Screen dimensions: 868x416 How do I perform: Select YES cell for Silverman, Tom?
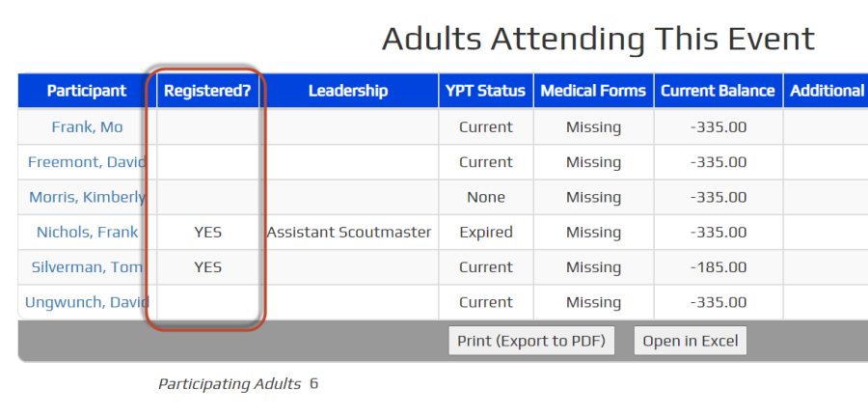coord(207,267)
